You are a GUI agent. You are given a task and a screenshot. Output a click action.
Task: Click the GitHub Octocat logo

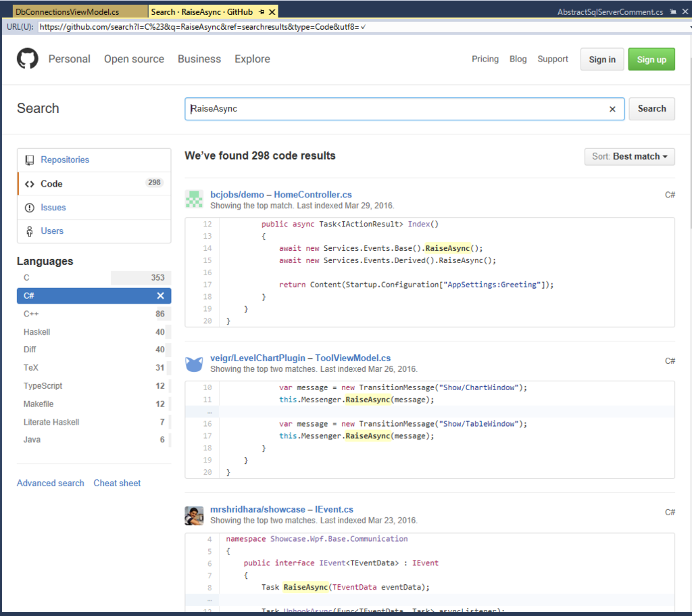27,59
